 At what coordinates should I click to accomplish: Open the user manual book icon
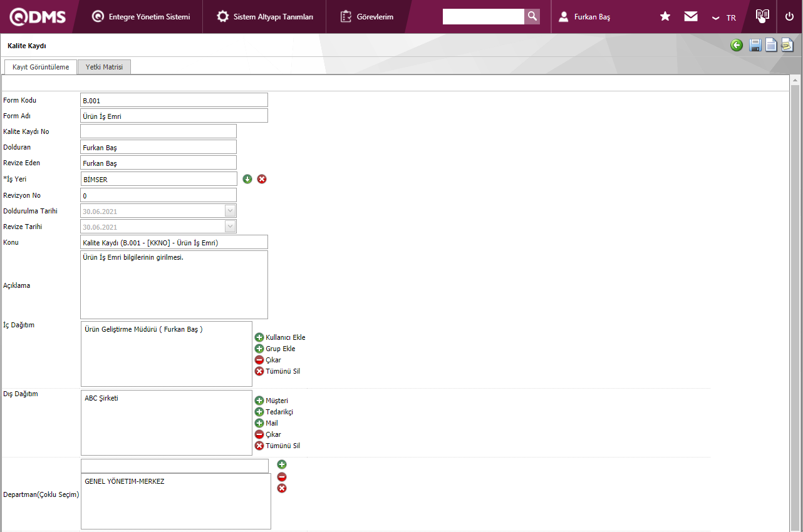pyautogui.click(x=762, y=16)
